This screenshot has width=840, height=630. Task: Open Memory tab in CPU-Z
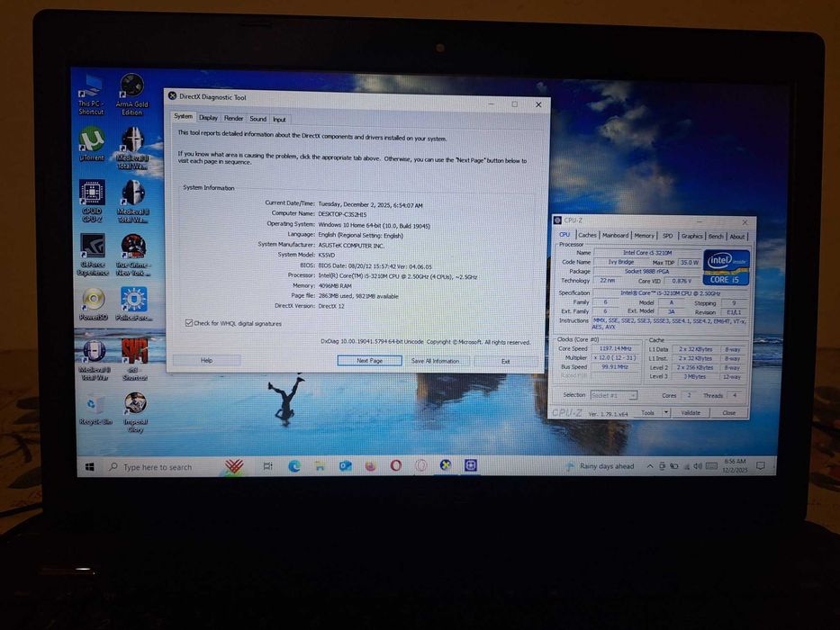coord(644,236)
